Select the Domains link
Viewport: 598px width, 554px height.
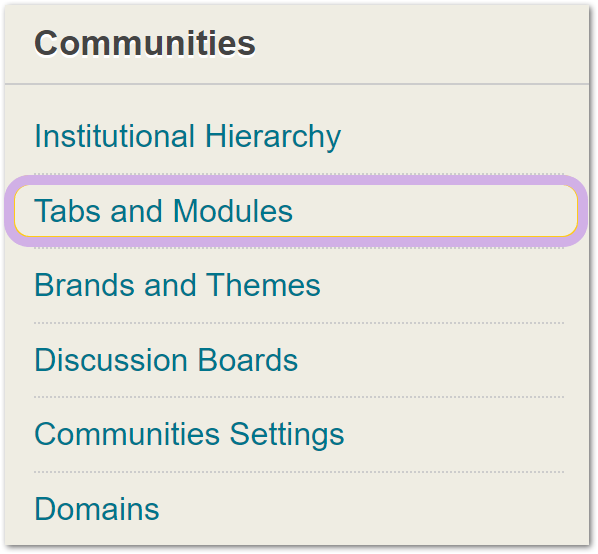[97, 509]
